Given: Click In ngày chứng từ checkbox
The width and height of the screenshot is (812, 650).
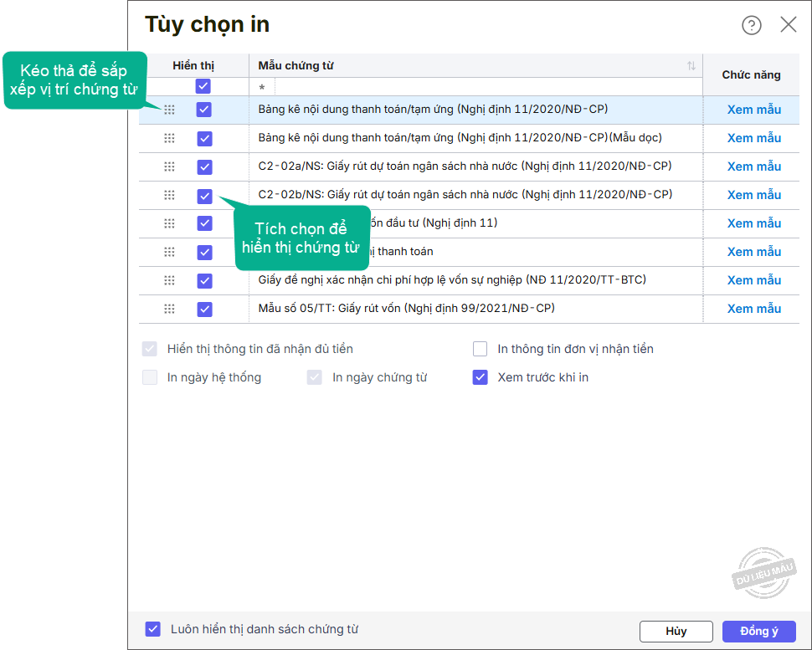Looking at the screenshot, I should 315,377.
